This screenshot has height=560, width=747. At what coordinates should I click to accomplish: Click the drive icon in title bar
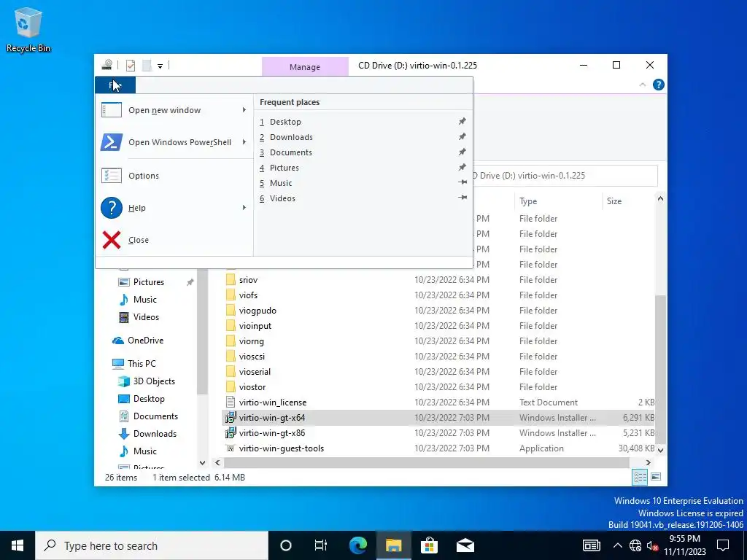pyautogui.click(x=107, y=65)
